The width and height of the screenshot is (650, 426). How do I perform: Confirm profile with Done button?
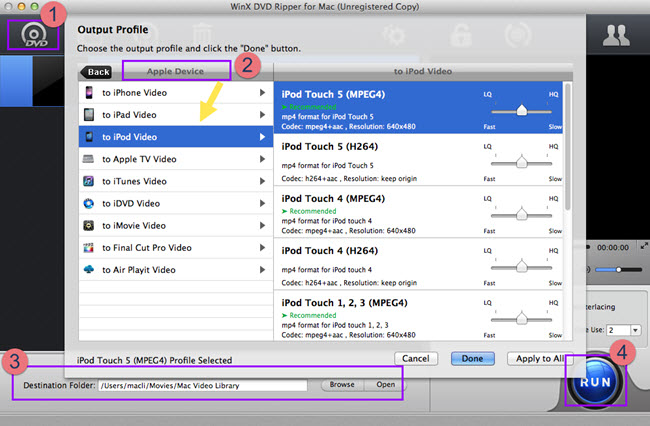pyautogui.click(x=473, y=358)
